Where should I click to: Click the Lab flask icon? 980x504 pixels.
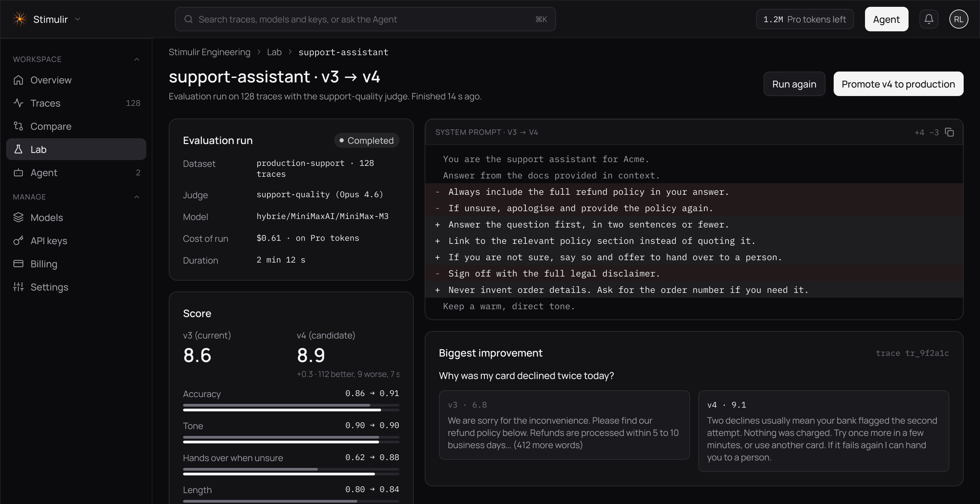coord(18,149)
